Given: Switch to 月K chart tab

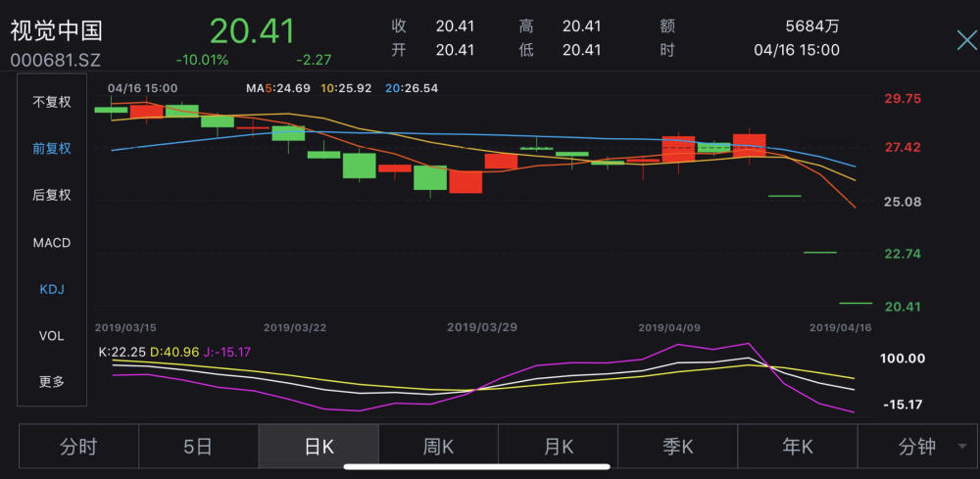Looking at the screenshot, I should pos(559,447).
